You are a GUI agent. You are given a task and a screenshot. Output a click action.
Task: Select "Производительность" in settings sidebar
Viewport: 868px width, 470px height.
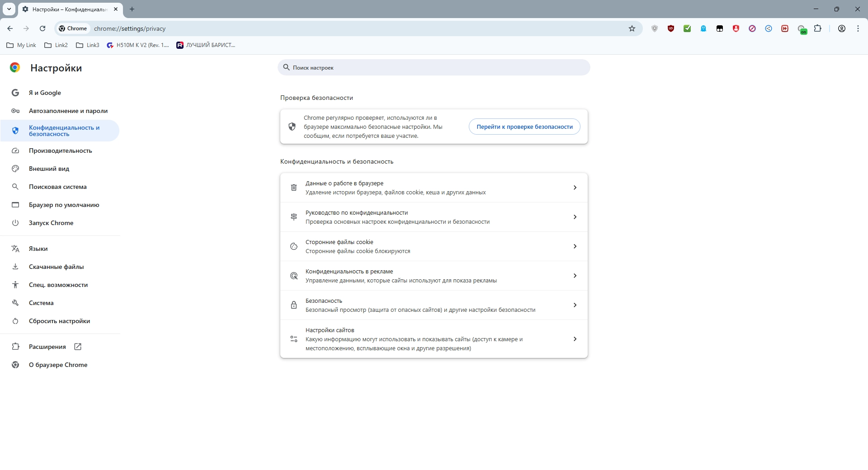(x=60, y=150)
